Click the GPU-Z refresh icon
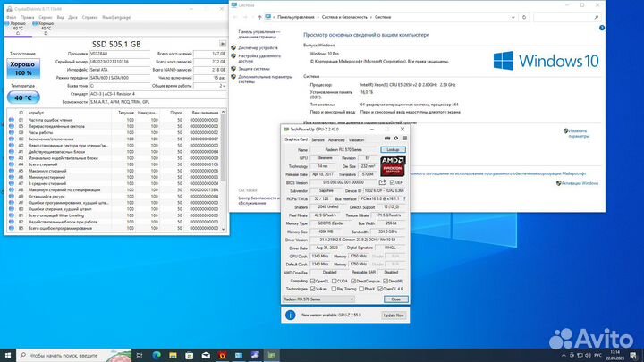Viewport: 644px width, 362px height. pyautogui.click(x=396, y=139)
